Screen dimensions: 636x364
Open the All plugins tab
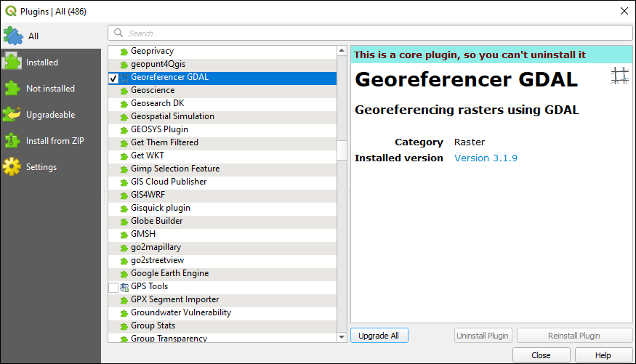coord(51,36)
